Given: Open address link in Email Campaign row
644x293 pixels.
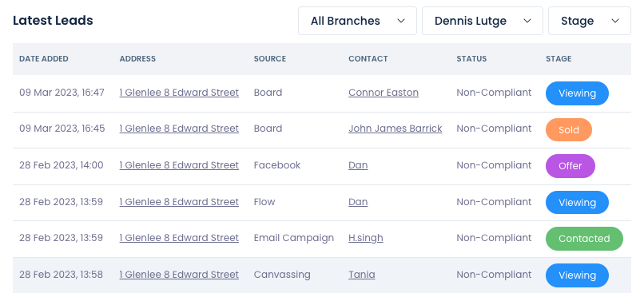Looking at the screenshot, I should click(x=179, y=238).
